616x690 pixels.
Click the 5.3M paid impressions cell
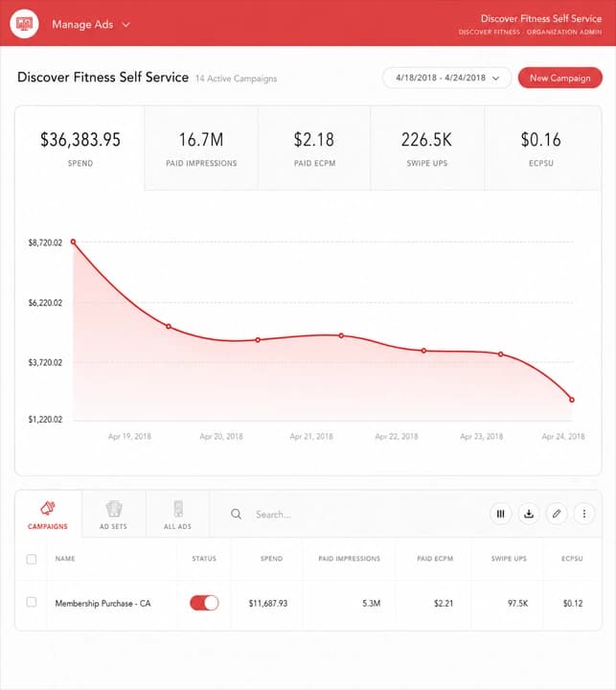(372, 604)
